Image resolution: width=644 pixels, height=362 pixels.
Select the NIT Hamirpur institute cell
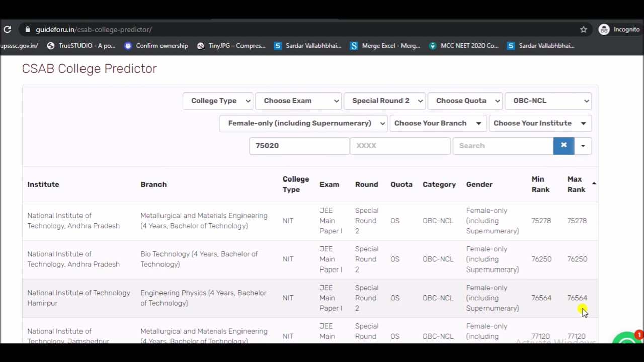79,298
